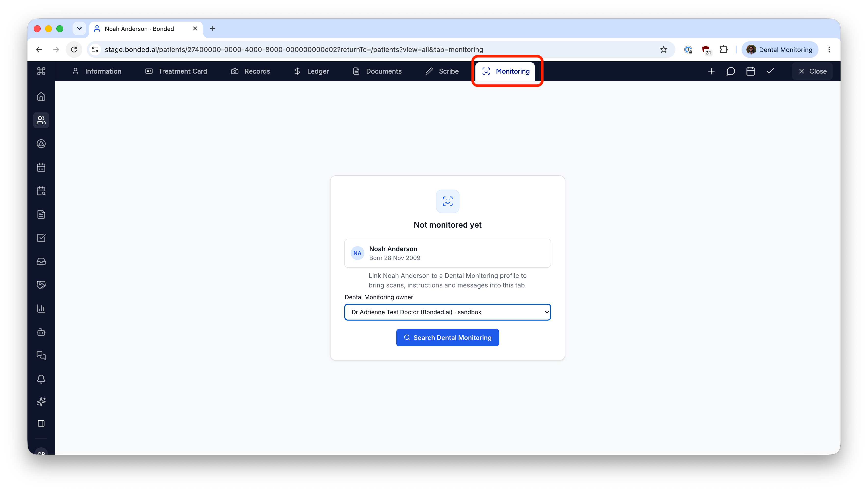Open Chrome's three-dot menu
Screen dimensions: 868x491
point(829,50)
